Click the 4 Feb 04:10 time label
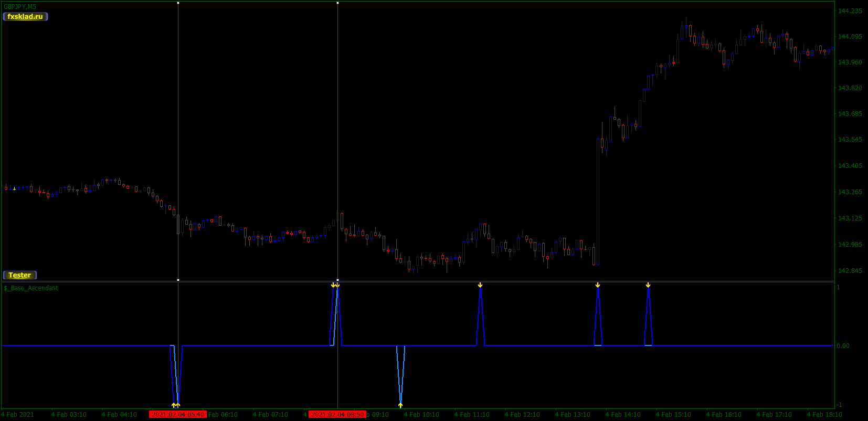This screenshot has height=421, width=868. tap(119, 415)
